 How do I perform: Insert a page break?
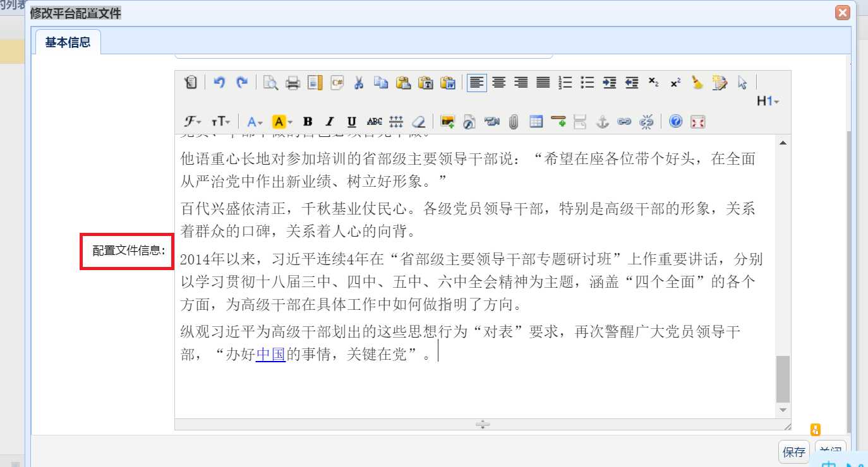point(580,122)
